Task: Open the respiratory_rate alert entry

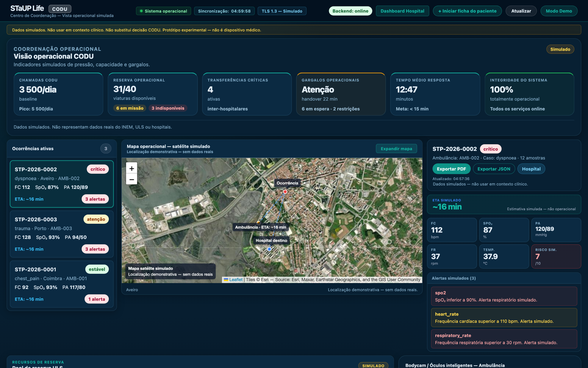Action: pos(504,339)
